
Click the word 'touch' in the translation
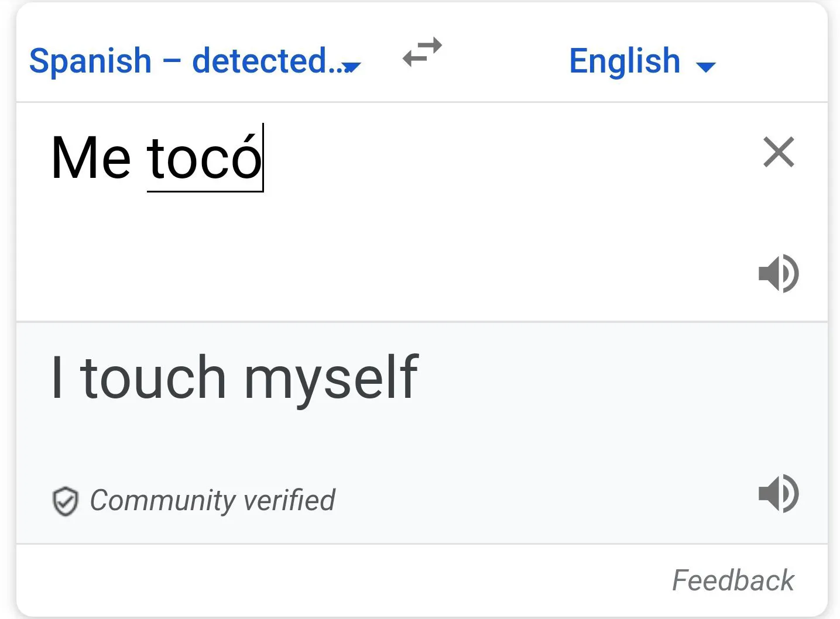point(153,378)
